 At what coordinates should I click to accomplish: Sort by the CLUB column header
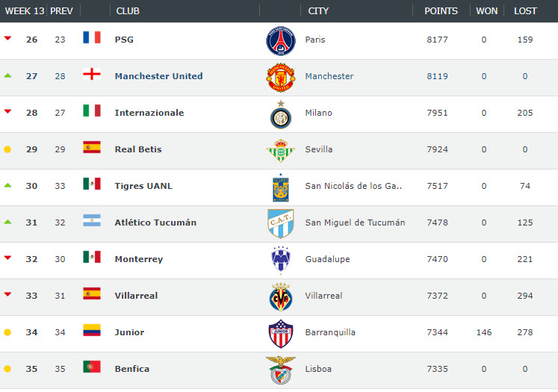tap(128, 11)
